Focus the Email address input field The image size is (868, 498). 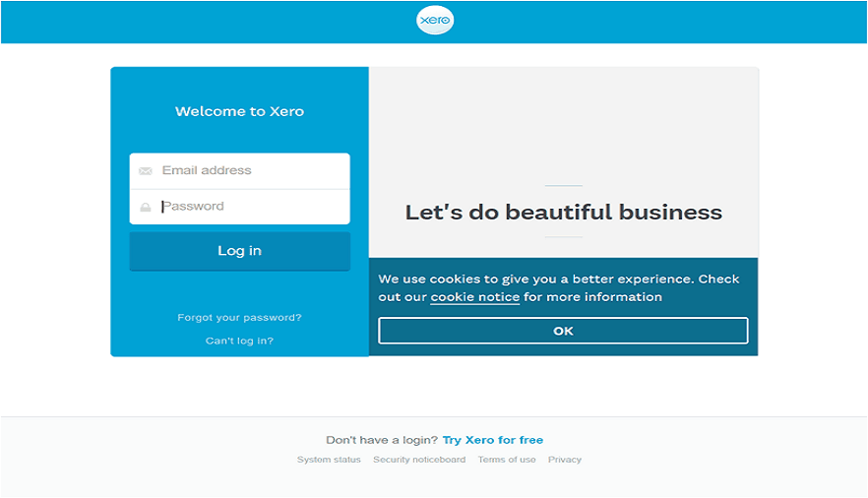click(251, 170)
